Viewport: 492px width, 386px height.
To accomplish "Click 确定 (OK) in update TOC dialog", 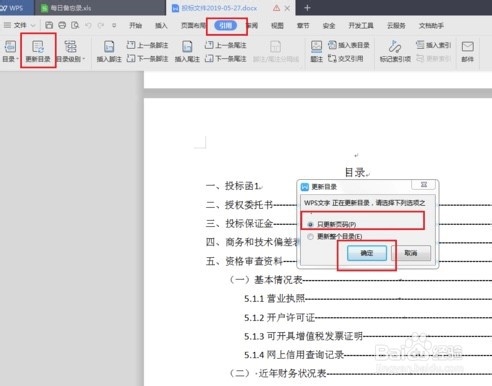I will [367, 253].
